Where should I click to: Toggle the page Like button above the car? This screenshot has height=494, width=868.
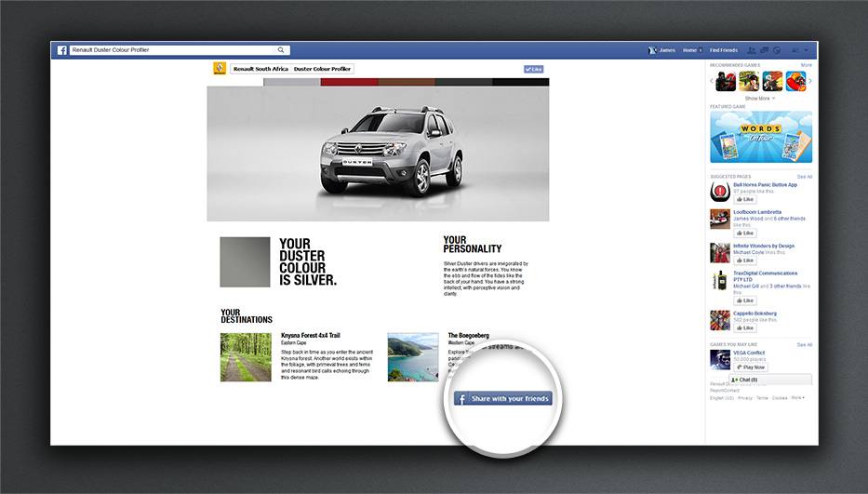533,69
